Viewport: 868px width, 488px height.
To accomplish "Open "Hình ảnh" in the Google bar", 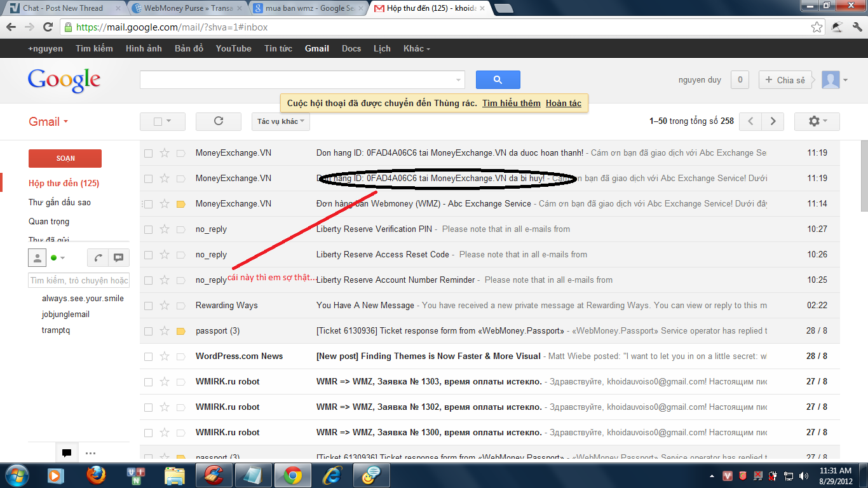I will click(144, 48).
